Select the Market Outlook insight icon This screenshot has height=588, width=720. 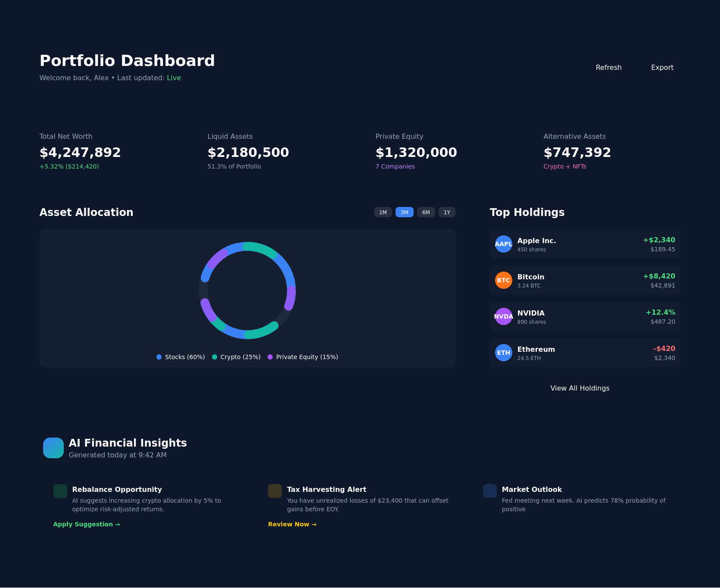pos(489,491)
